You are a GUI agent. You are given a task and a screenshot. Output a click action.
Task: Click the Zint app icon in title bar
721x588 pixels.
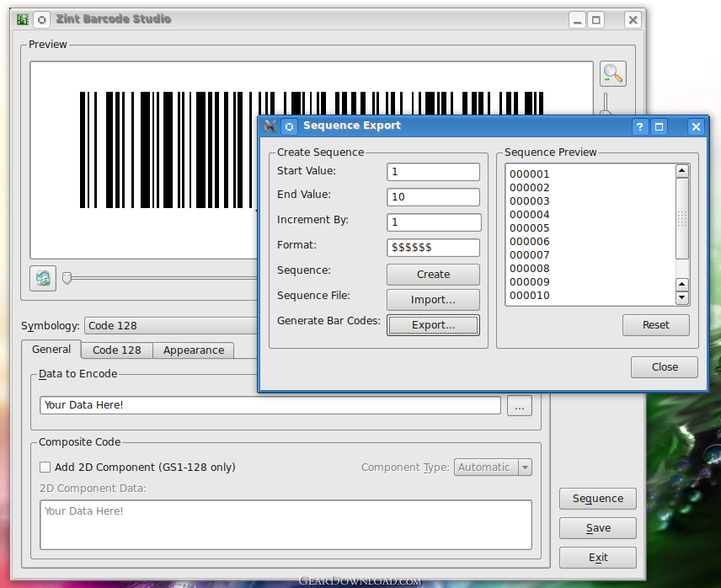coord(23,19)
